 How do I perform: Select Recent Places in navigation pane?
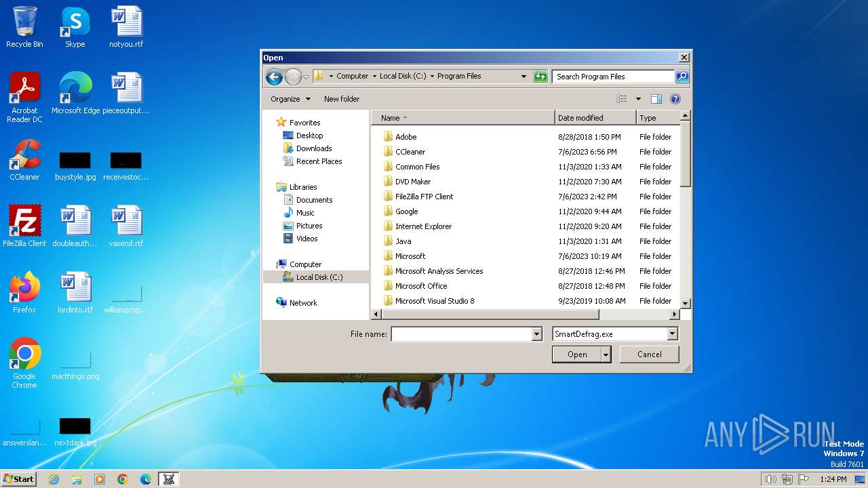tap(319, 161)
